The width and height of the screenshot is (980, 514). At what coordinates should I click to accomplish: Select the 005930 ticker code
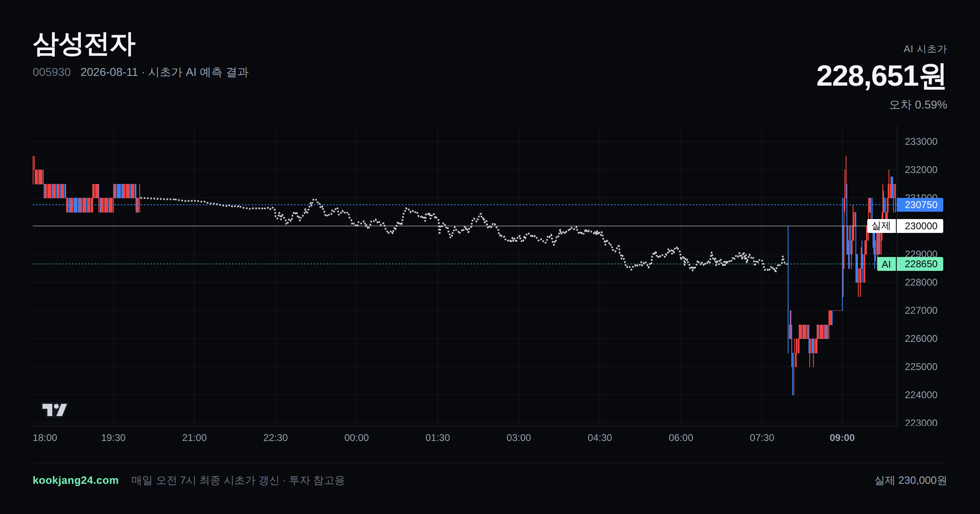[51, 72]
